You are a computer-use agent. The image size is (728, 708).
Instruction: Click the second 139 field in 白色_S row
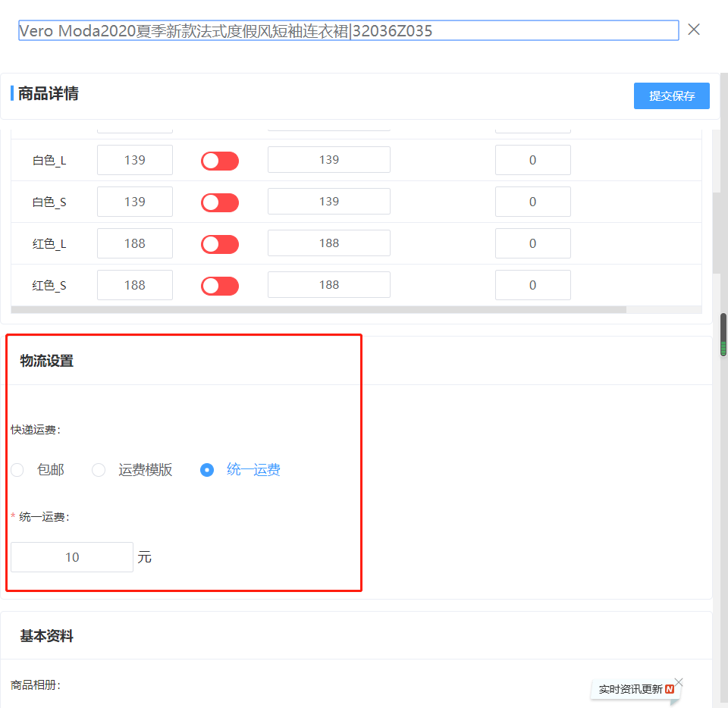328,202
